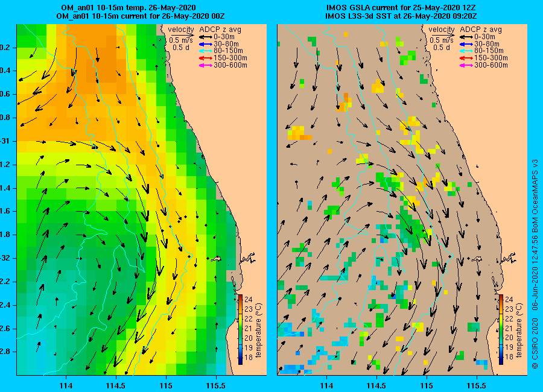The width and height of the screenshot is (543, 392).
Task: Click the red 150-300m arrow in right legend
Action: coord(466,58)
